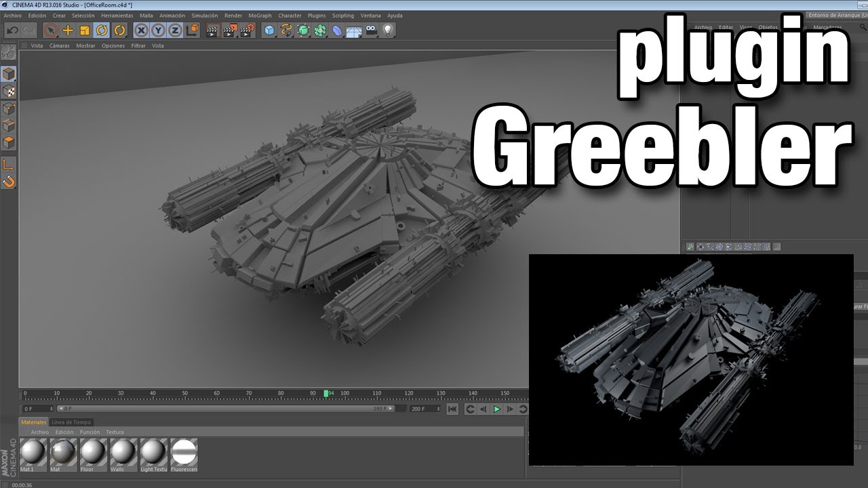This screenshot has height=488, width=868.
Task: Open viewport Opciones menu
Action: [x=113, y=45]
